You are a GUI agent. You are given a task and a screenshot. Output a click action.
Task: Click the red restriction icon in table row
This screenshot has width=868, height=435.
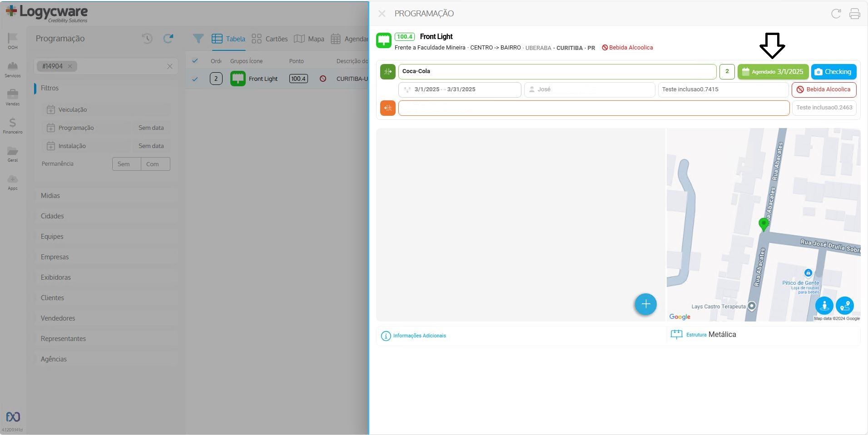pyautogui.click(x=323, y=79)
